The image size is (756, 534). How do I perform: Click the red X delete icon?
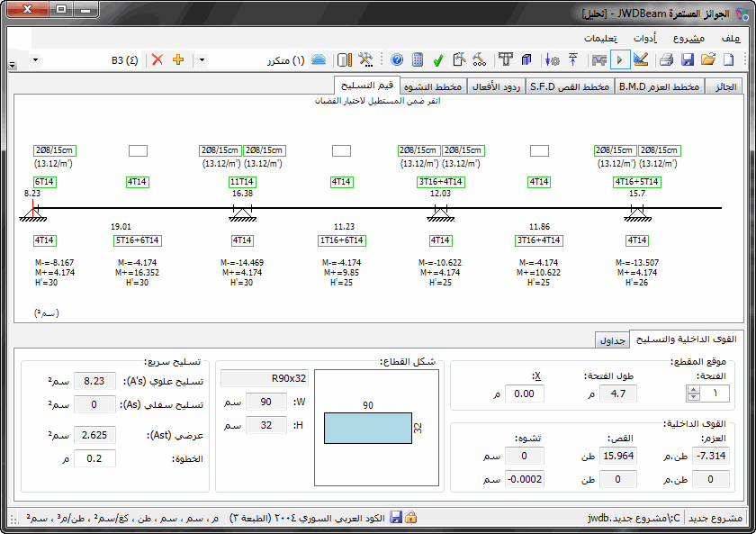pyautogui.click(x=157, y=59)
